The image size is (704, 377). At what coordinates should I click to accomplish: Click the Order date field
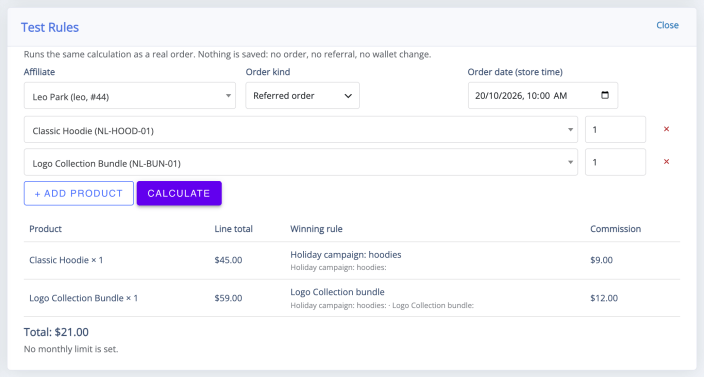click(x=543, y=96)
